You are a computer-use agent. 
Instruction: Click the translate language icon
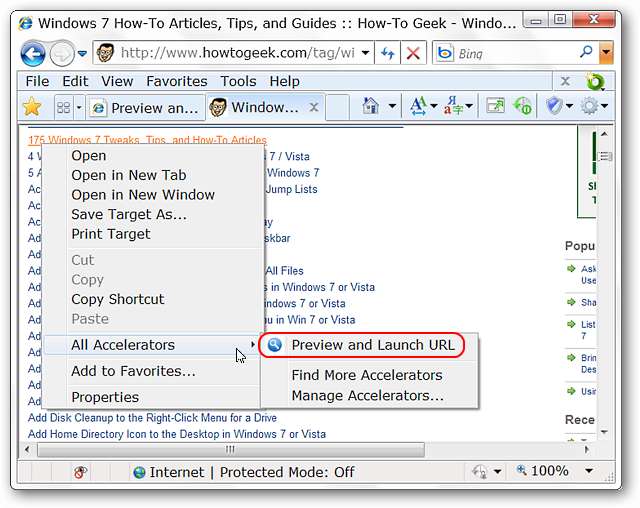pyautogui.click(x=453, y=106)
